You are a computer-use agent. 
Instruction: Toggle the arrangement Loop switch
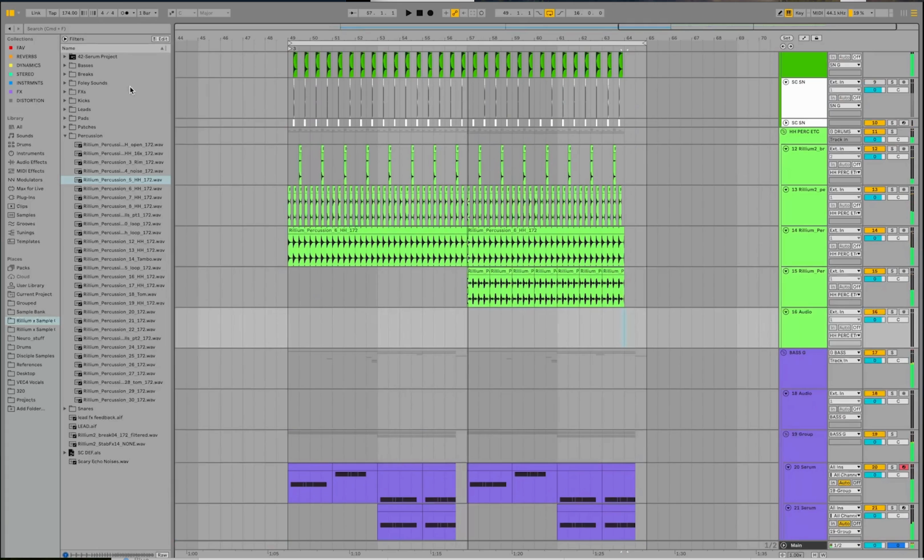pyautogui.click(x=549, y=13)
